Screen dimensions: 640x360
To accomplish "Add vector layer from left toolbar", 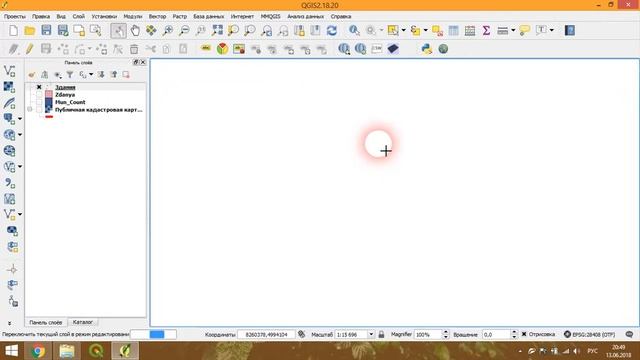I will (x=9, y=71).
